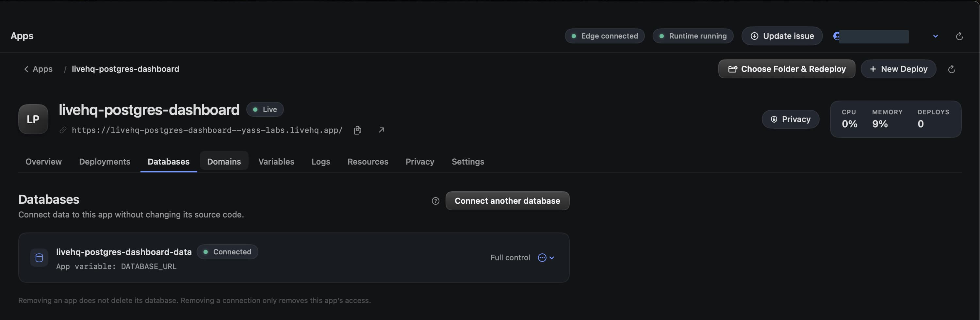Screen dimensions: 980x320
Task: Click the Edge connected status pill
Action: coord(605,36)
